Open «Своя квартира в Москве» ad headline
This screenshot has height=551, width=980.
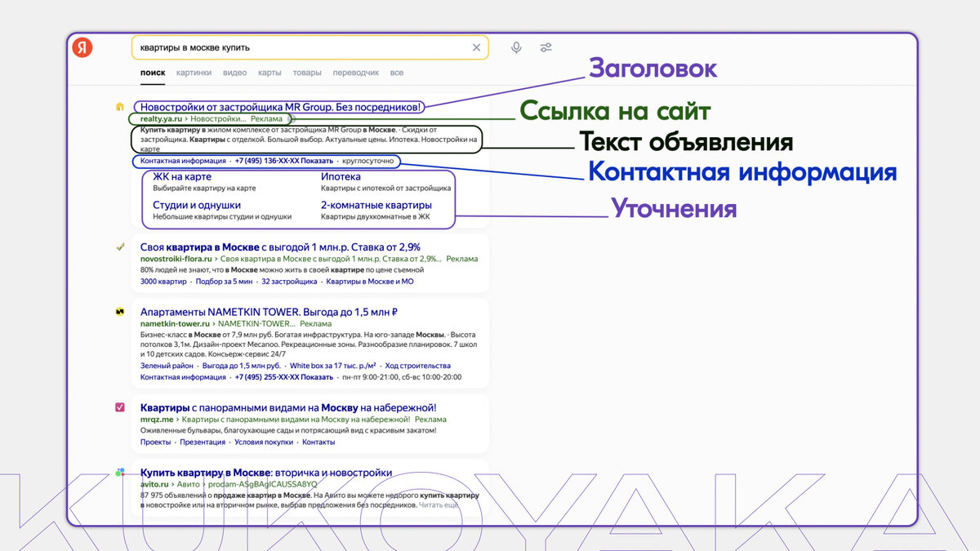pos(280,247)
